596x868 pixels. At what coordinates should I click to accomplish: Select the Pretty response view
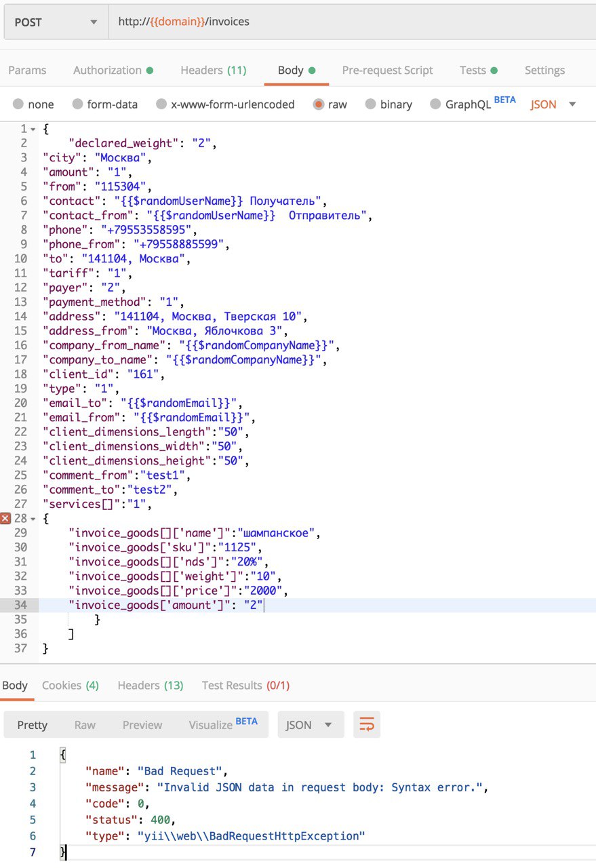coord(33,724)
